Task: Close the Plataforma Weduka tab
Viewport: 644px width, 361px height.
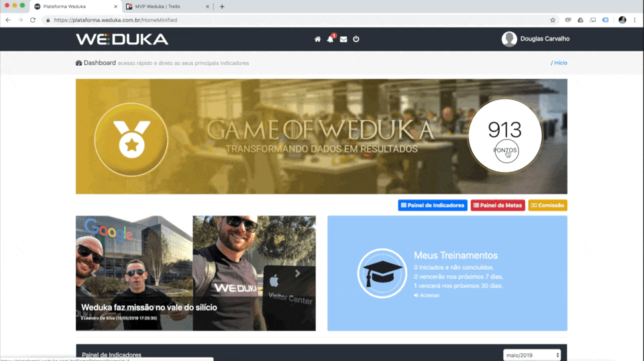Action: [x=115, y=7]
